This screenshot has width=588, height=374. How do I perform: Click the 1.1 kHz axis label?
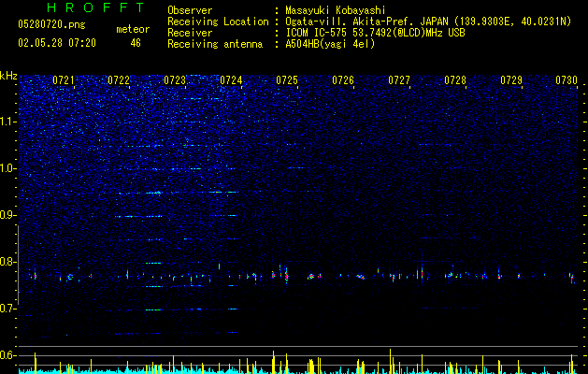(x=8, y=122)
